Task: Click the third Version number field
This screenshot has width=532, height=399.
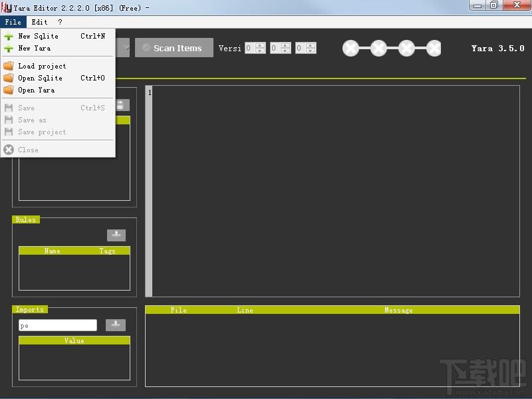Action: coord(301,48)
